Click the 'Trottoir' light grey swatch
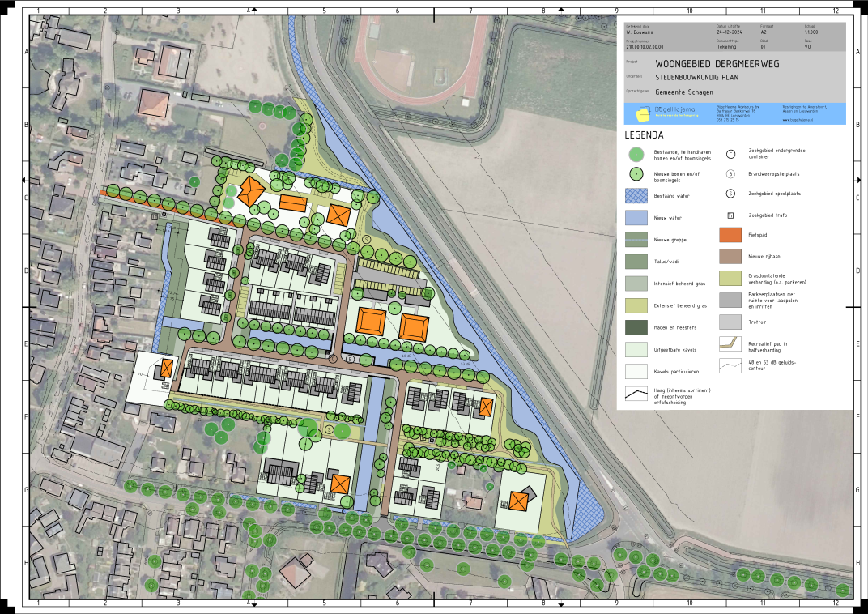 pyautogui.click(x=730, y=322)
